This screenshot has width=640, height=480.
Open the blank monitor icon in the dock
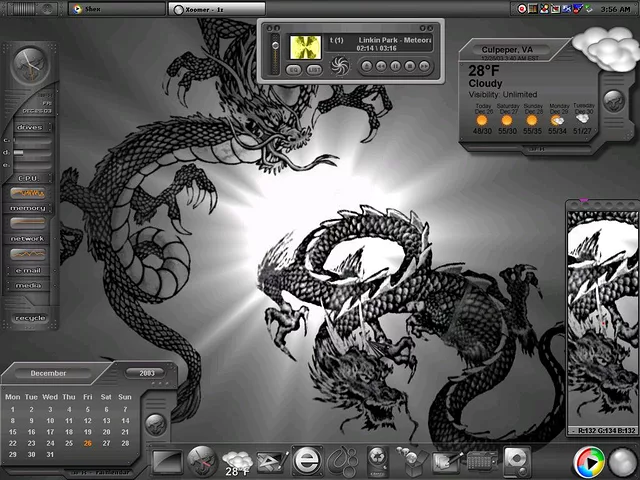coord(167,462)
